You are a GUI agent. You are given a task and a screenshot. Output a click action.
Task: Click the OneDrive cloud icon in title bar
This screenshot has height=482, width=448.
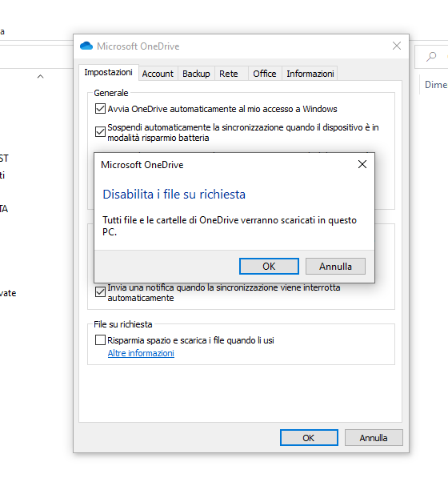click(86, 46)
